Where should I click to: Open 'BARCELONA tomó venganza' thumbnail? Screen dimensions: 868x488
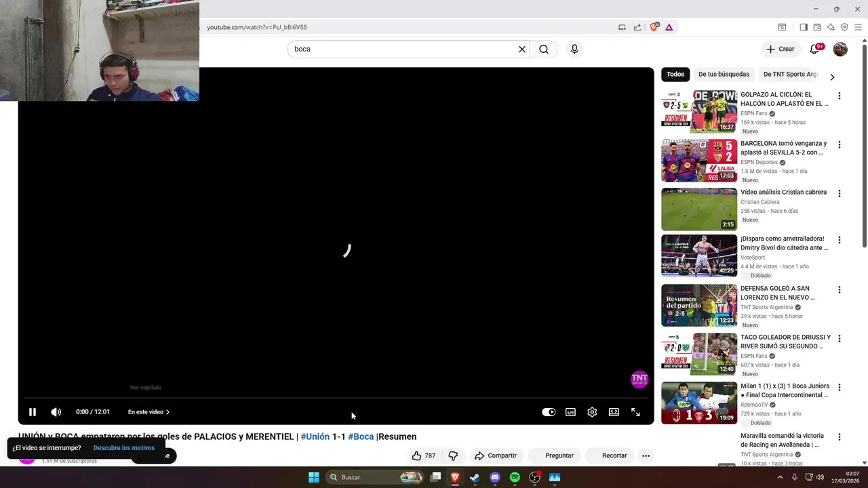point(699,161)
